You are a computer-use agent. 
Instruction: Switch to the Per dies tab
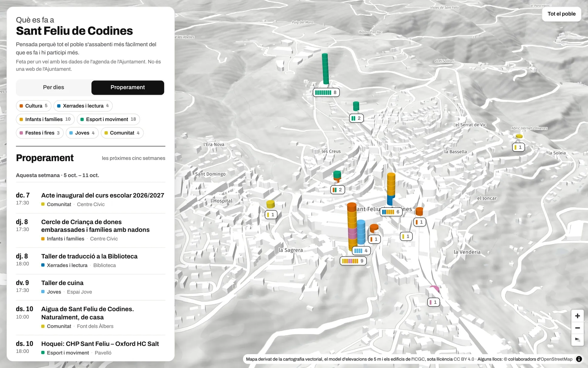click(54, 87)
